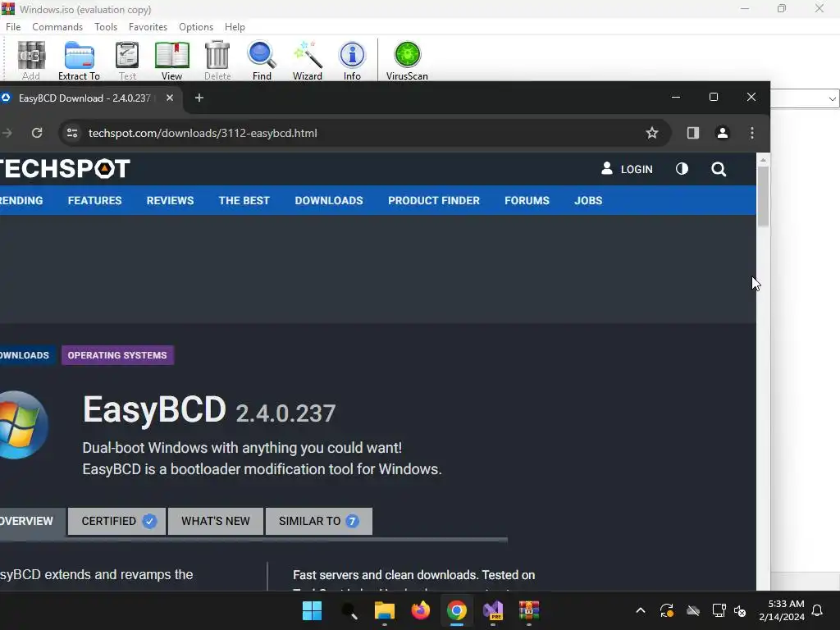This screenshot has width=840, height=630.
Task: Click the EasyBCD Windows logo image
Action: 22,425
